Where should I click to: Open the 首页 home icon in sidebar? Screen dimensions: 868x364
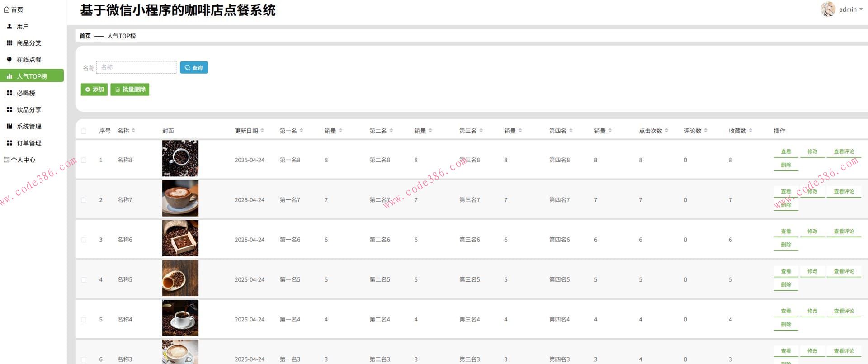pos(6,9)
